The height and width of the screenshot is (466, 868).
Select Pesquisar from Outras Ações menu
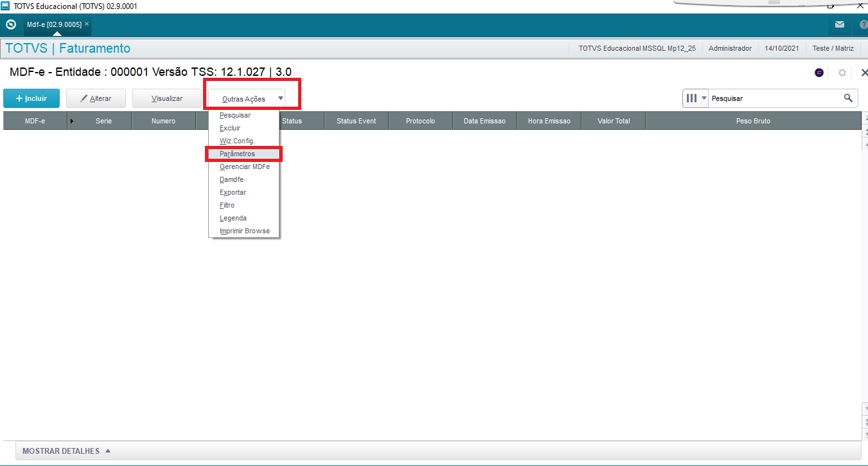(x=244, y=116)
